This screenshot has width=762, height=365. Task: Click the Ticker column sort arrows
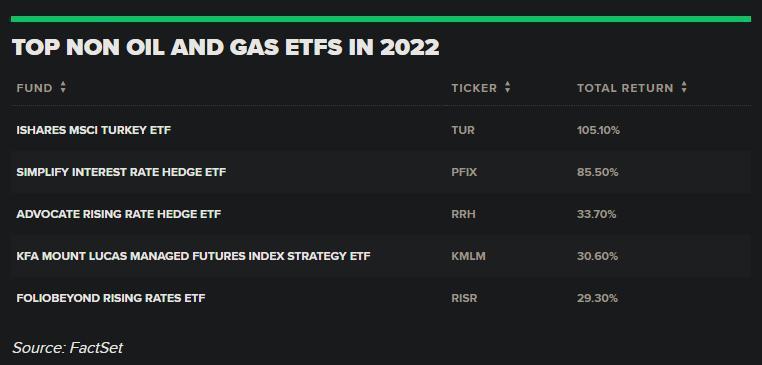tap(507, 88)
